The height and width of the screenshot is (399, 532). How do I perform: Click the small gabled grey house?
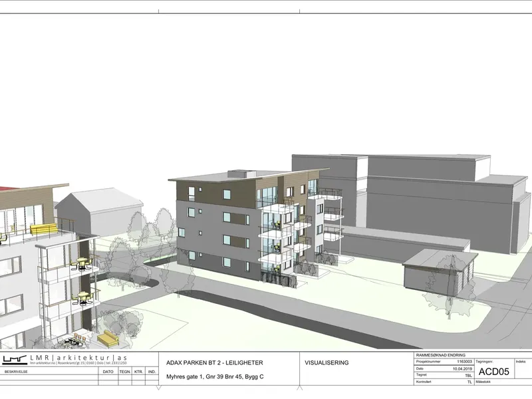pos(98,212)
